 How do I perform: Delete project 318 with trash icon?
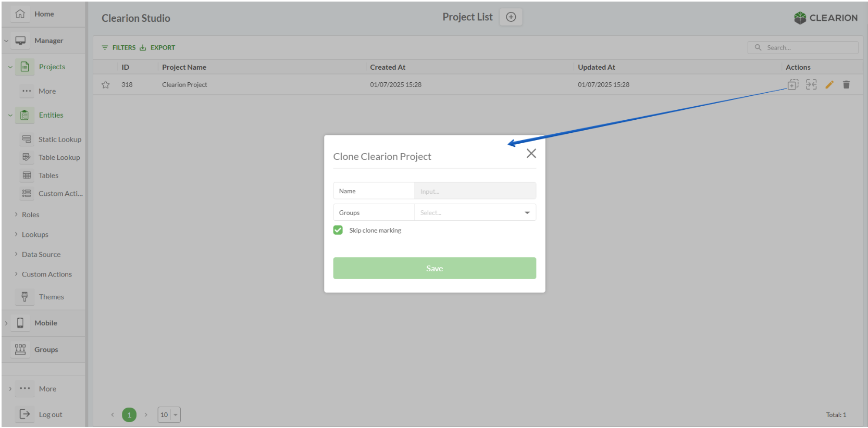(846, 85)
